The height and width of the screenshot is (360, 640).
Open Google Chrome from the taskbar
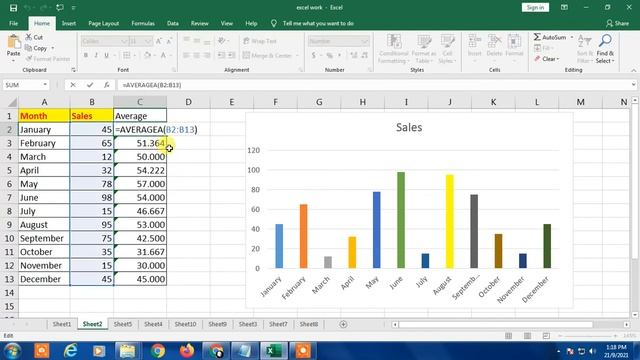tap(158, 351)
